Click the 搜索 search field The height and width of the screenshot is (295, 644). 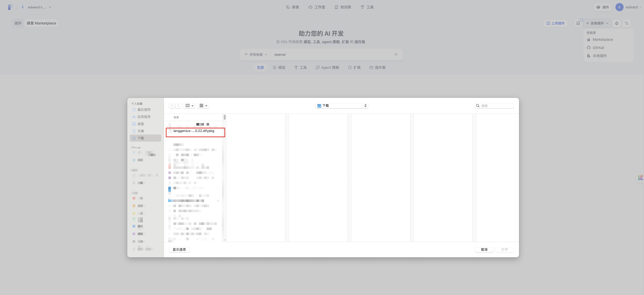pos(494,106)
